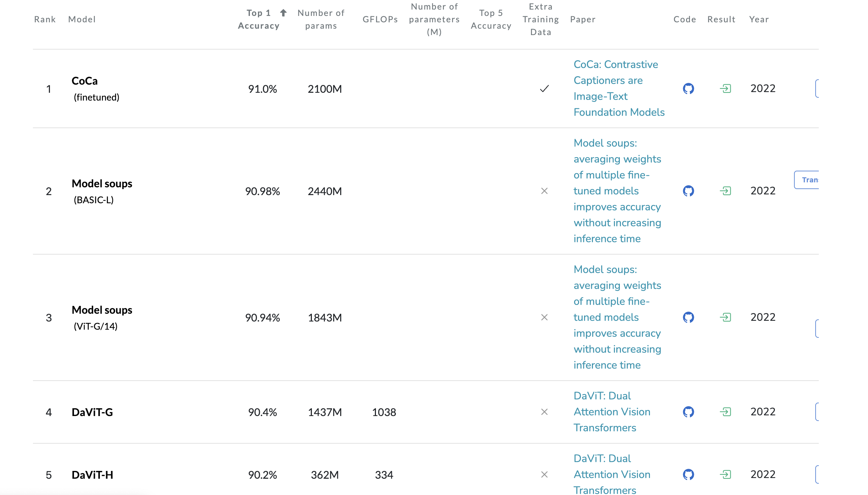
Task: Sort by Extra Training Data header
Action: (541, 19)
